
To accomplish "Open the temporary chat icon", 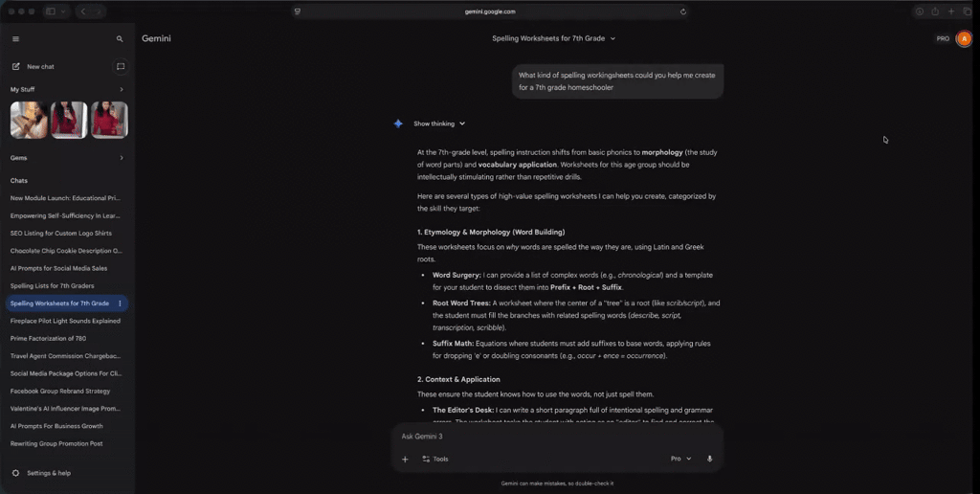I will point(121,67).
